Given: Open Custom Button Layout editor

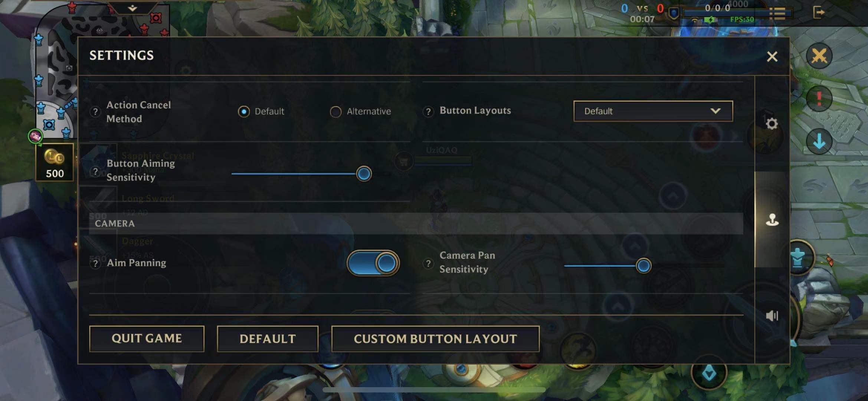Looking at the screenshot, I should (435, 339).
